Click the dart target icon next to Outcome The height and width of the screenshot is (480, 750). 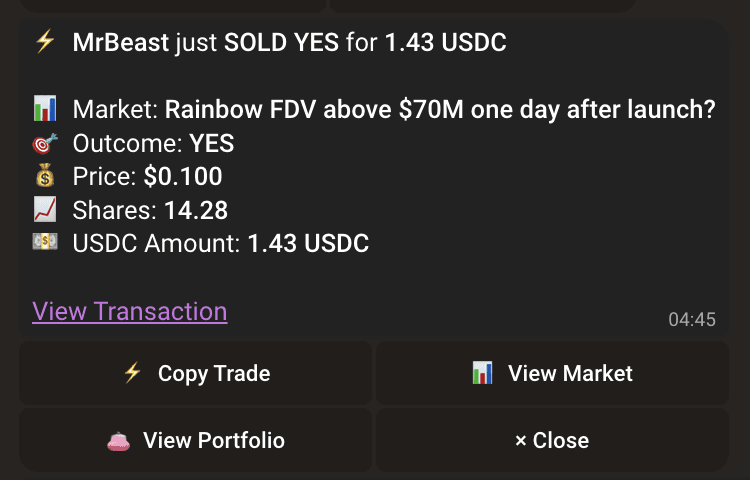44,143
